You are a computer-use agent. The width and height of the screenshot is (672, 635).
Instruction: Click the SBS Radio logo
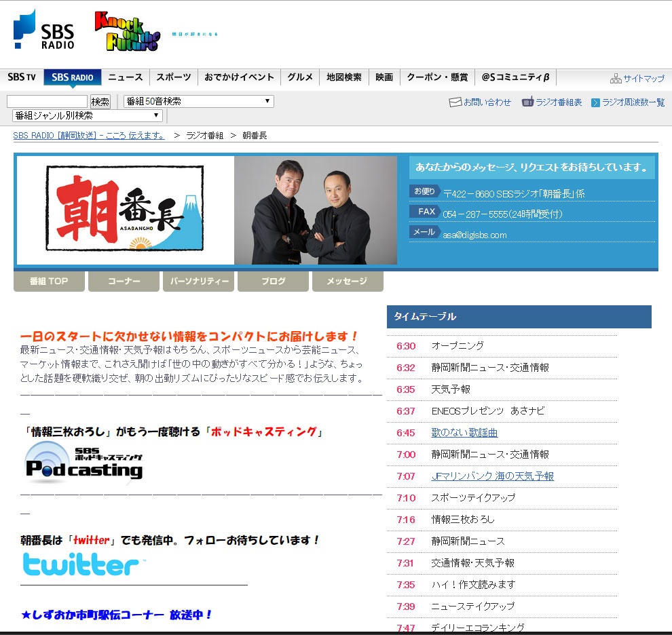point(44,31)
